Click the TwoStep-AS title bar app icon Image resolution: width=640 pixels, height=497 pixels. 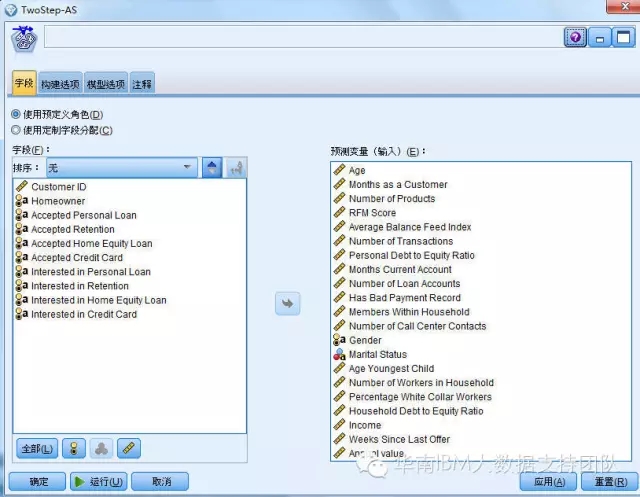[11, 10]
